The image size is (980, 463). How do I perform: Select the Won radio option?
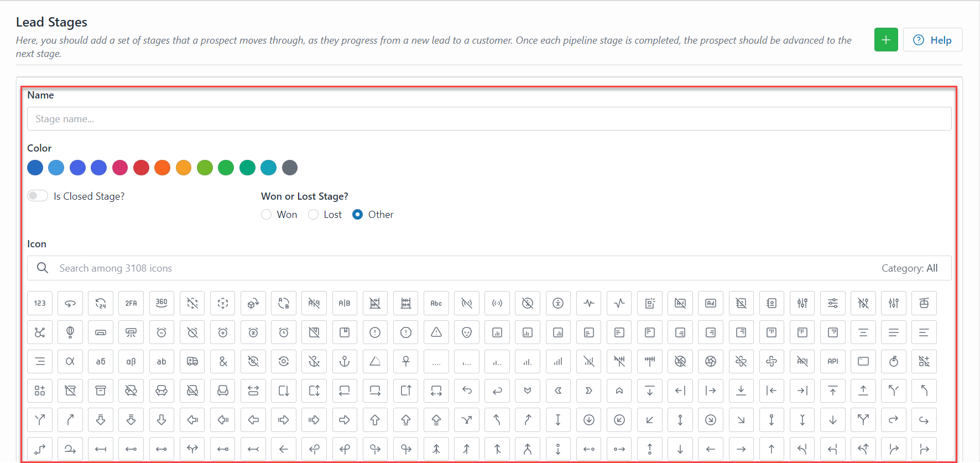pos(267,215)
